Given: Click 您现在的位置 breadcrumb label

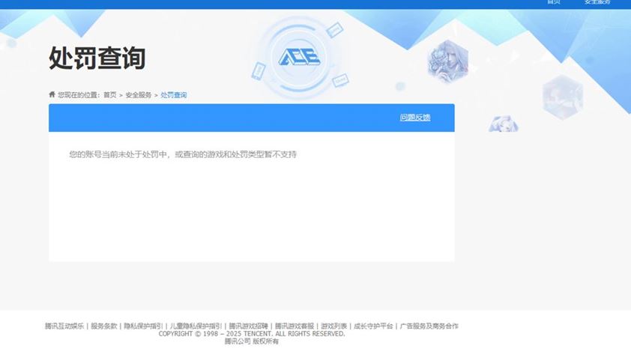Looking at the screenshot, I should (x=79, y=95).
